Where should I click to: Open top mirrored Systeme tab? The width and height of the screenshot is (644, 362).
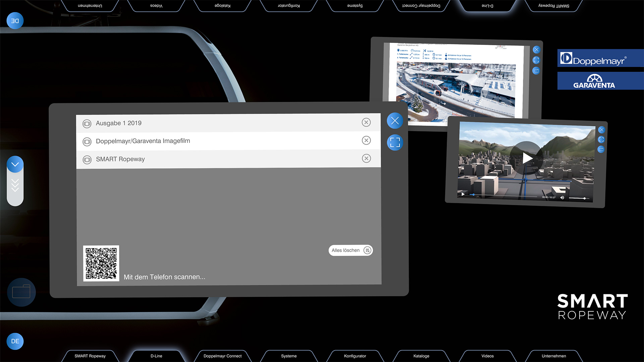click(x=355, y=6)
